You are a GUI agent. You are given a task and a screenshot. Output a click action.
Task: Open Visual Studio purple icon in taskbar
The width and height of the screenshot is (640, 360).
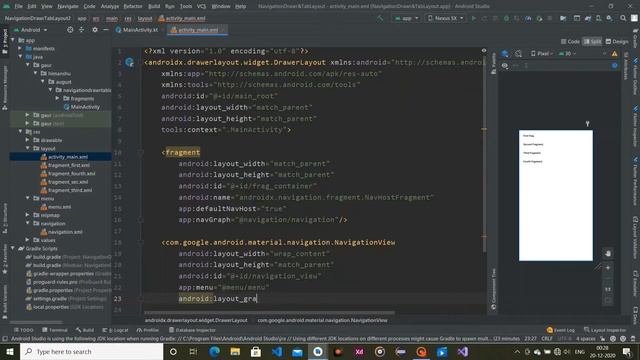pos(462,351)
